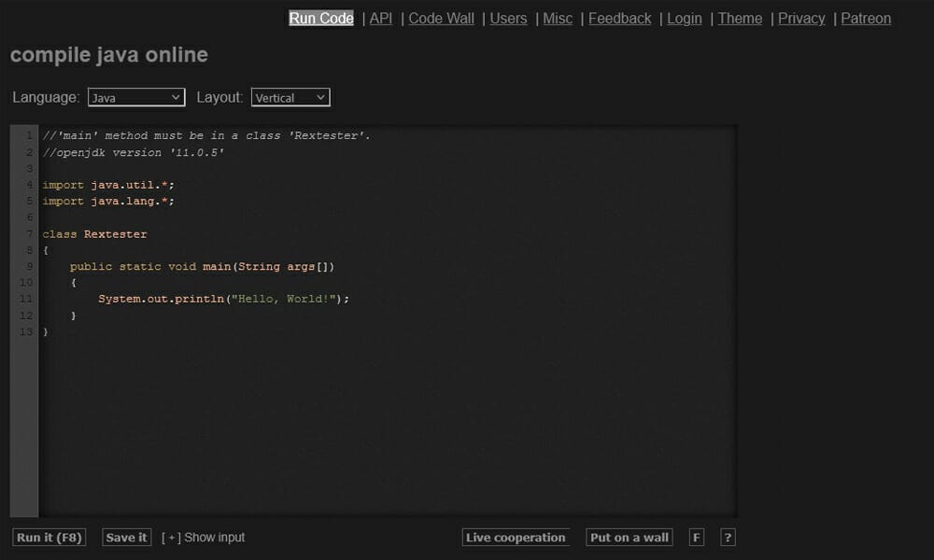Viewport: 934px width, 560px height.
Task: Click the Save it button
Action: coord(126,538)
